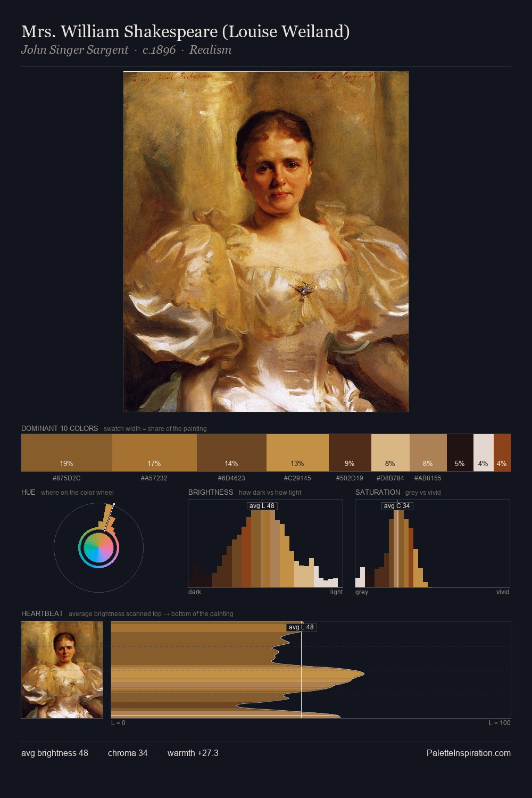Select the 19% color swatch #875D2C
Image resolution: width=532 pixels, height=798 pixels.
(66, 453)
